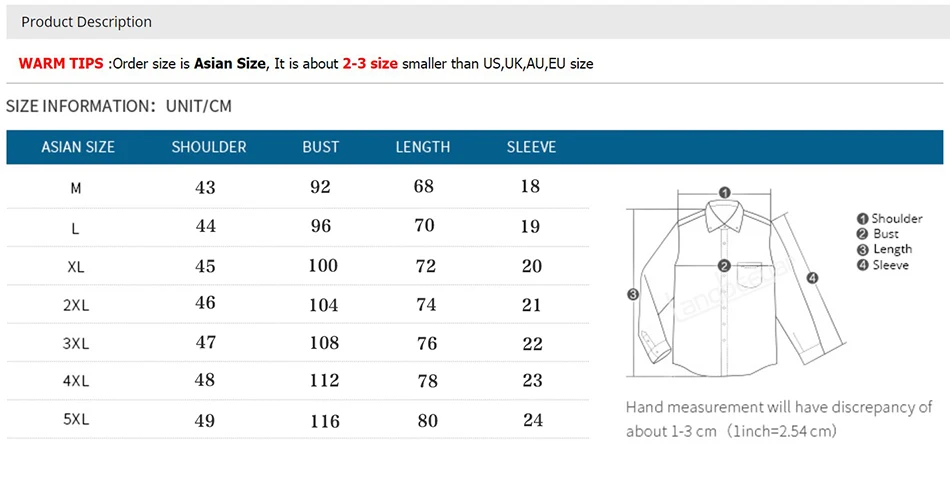
Task: Click the BUST column header
Action: point(321,147)
